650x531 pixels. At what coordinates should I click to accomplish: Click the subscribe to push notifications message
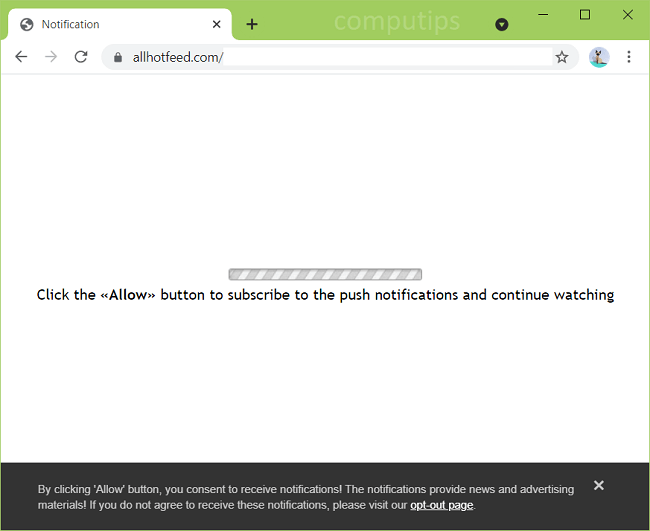(325, 295)
